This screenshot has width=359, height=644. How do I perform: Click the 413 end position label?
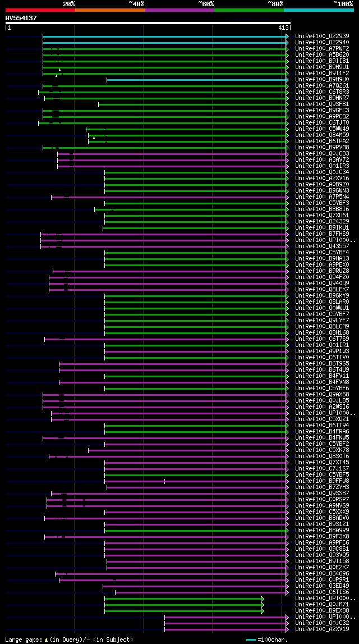coord(283,28)
